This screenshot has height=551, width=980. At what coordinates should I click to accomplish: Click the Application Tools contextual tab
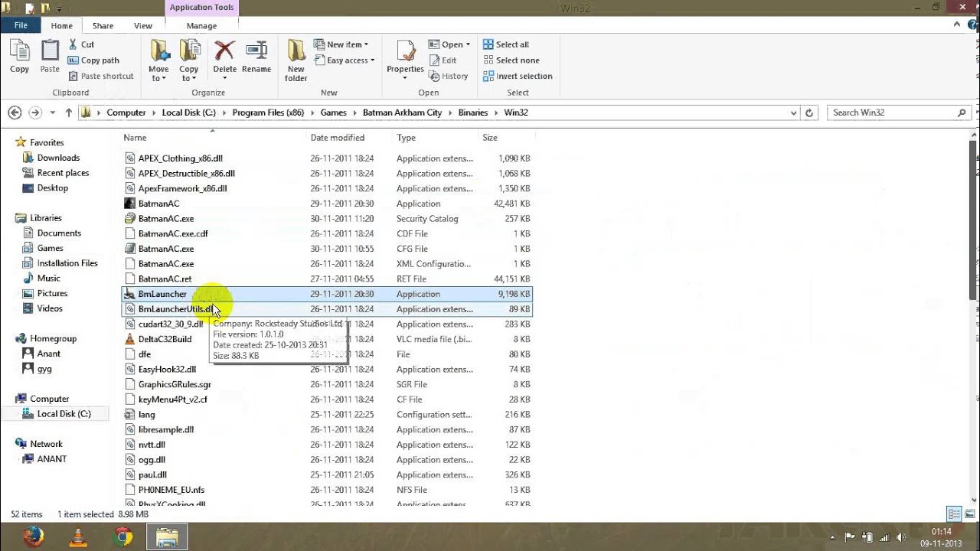[x=201, y=8]
